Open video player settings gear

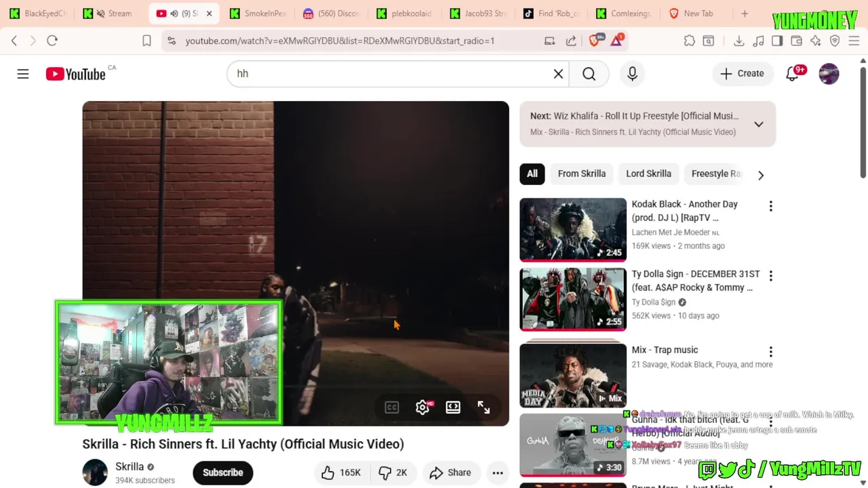(422, 407)
